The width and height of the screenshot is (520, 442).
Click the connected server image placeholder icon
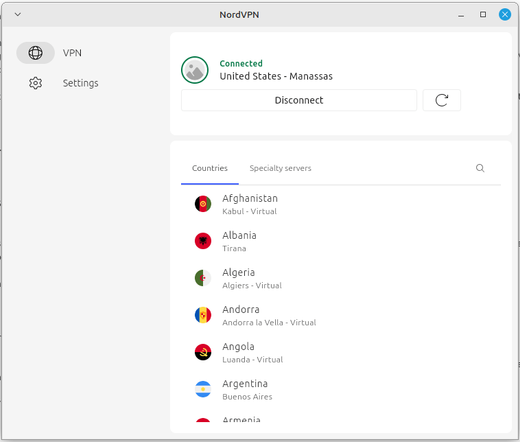pos(195,70)
